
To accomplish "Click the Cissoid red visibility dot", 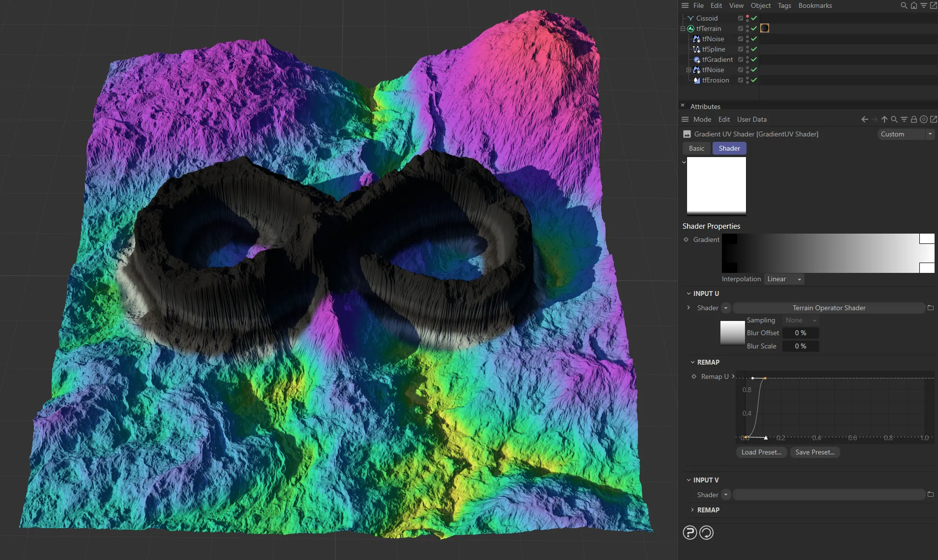I will click(x=747, y=16).
